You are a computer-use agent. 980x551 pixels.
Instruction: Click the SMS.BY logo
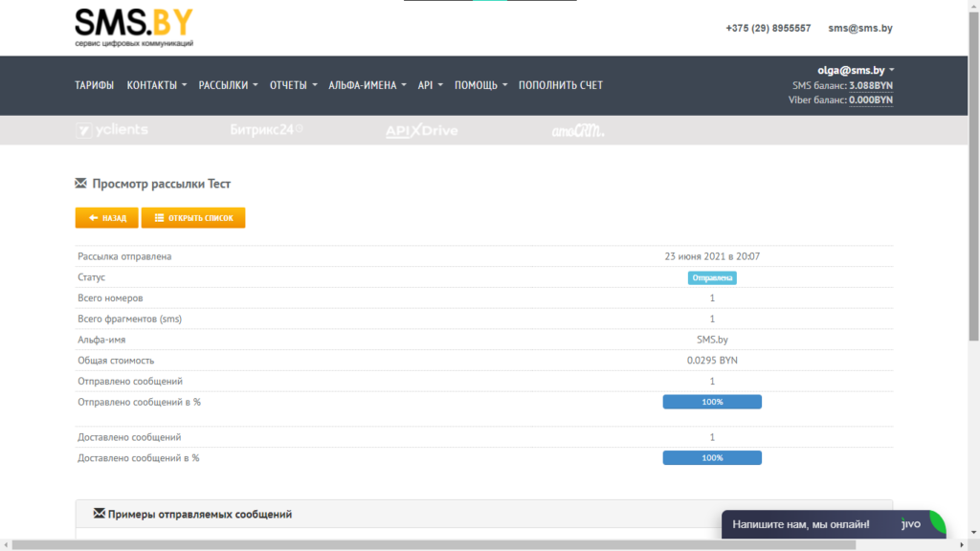(x=134, y=28)
